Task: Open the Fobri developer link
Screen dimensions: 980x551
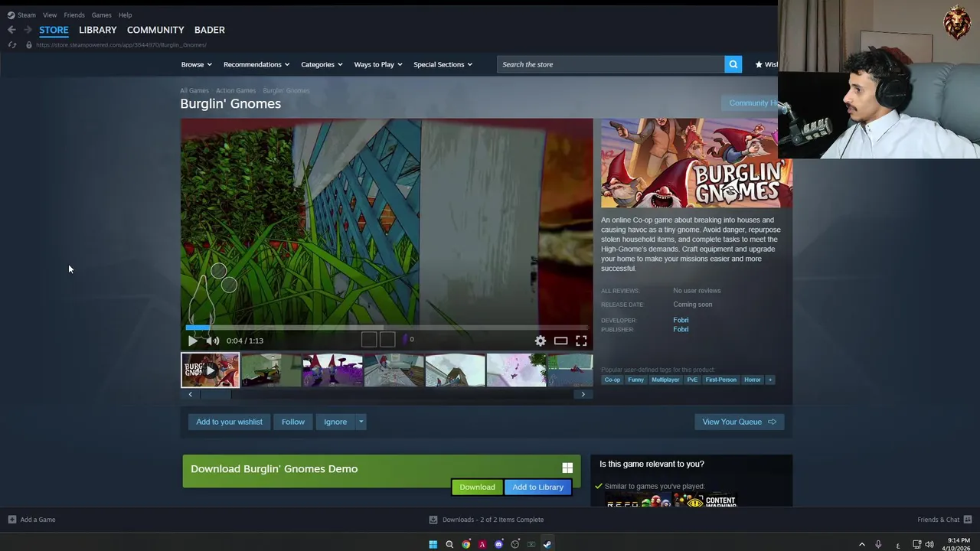Action: [x=681, y=320]
